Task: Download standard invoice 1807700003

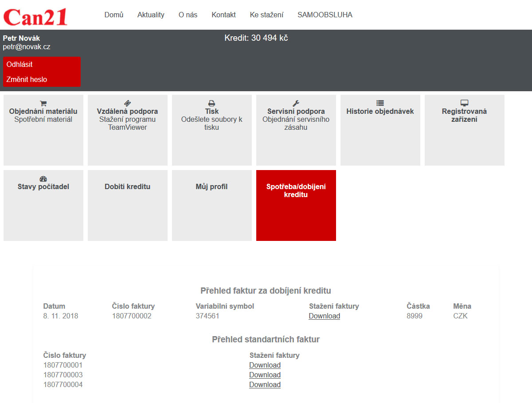Action: tap(265, 375)
